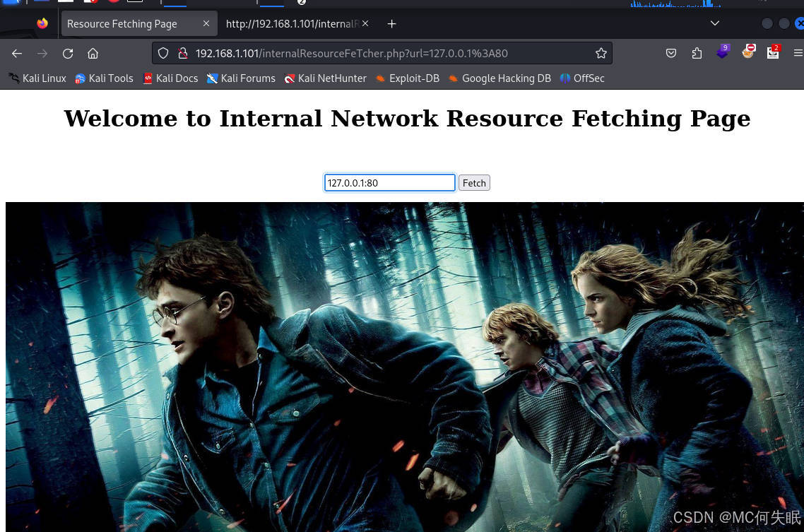
Task: Open the Kali Docs bookmark
Action: 170,78
